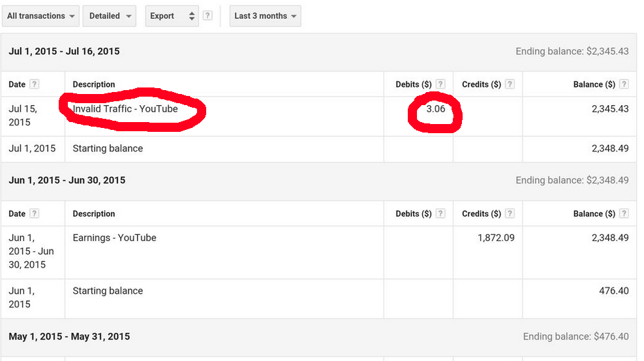The height and width of the screenshot is (361, 644).
Task: Open the Earnings - YouTube entry
Action: (x=114, y=238)
